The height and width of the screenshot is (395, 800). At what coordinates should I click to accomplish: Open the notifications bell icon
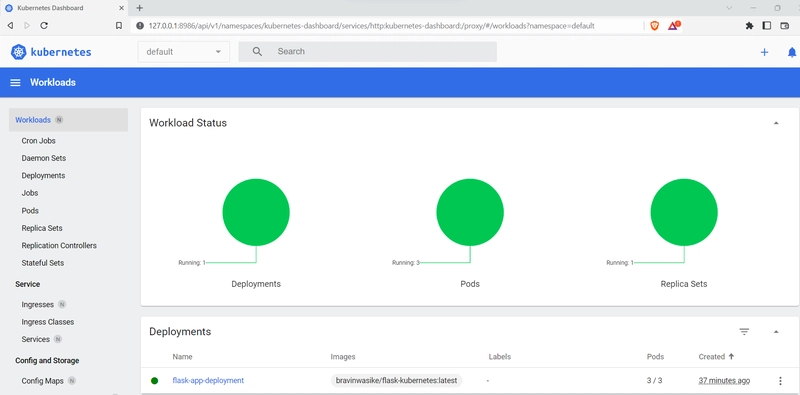click(792, 52)
